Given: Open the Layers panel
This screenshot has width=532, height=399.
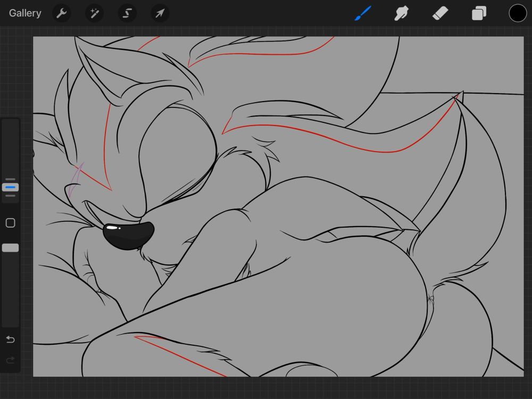Looking at the screenshot, I should pyautogui.click(x=479, y=13).
